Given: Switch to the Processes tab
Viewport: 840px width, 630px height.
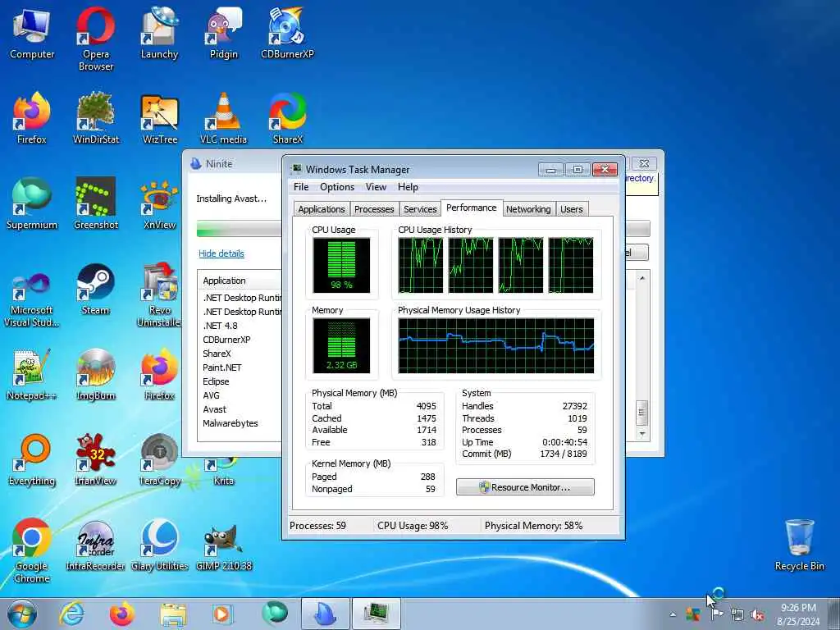Looking at the screenshot, I should tap(374, 209).
